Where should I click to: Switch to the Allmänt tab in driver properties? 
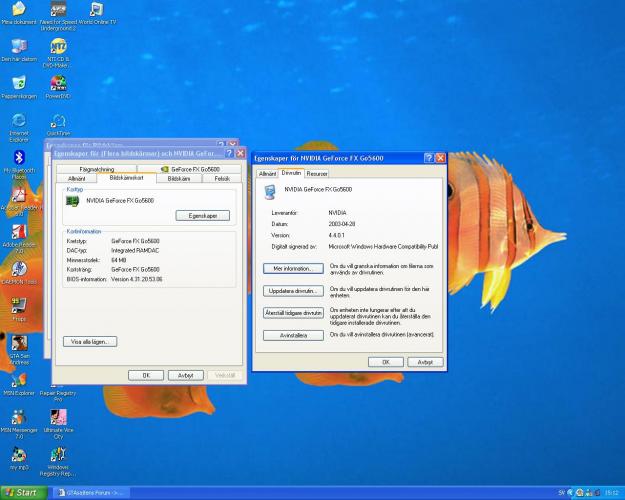pos(267,173)
